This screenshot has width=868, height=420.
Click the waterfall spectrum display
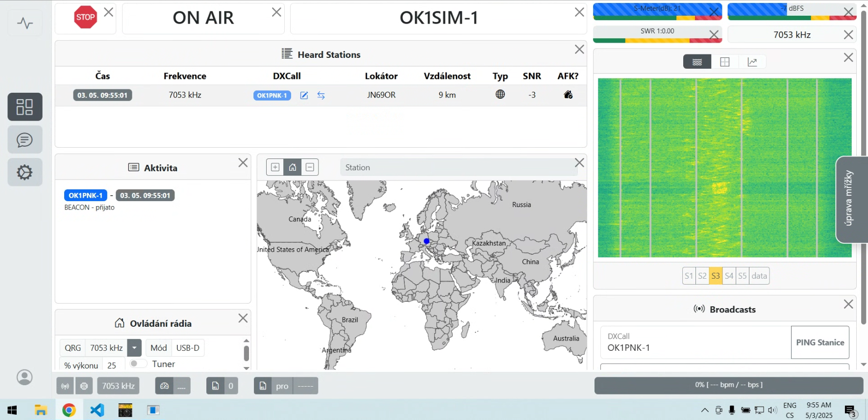point(724,168)
